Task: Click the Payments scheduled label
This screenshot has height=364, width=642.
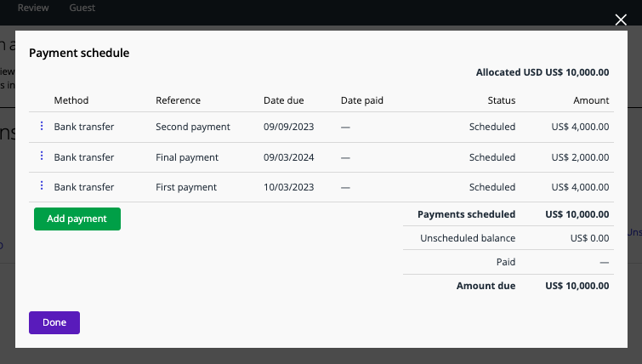Action: pyautogui.click(x=466, y=214)
